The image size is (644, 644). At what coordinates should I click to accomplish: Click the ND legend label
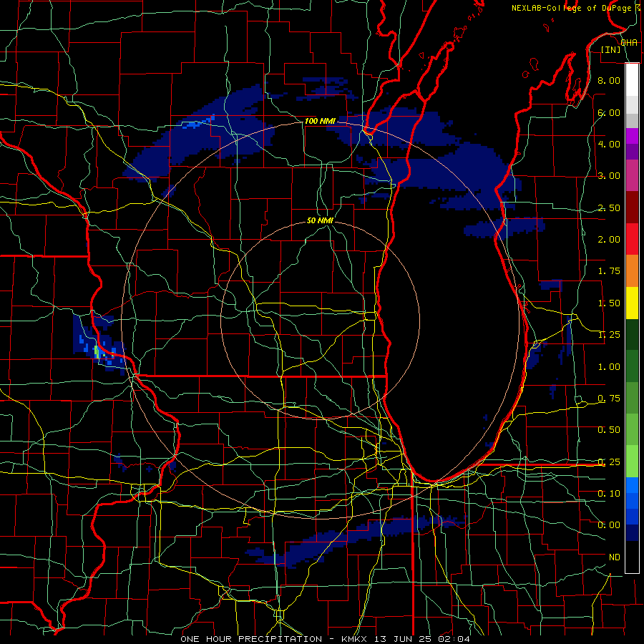pyautogui.click(x=615, y=557)
